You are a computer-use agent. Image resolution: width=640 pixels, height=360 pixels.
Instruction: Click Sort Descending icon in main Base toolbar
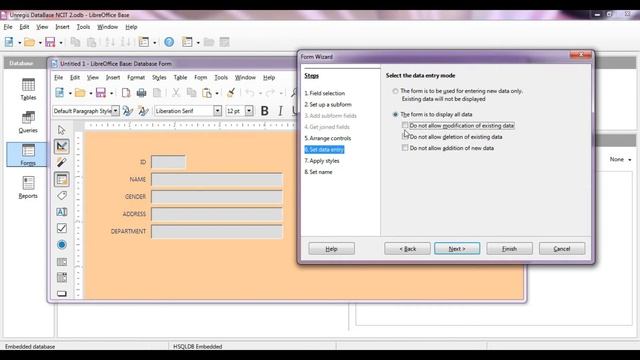126,42
